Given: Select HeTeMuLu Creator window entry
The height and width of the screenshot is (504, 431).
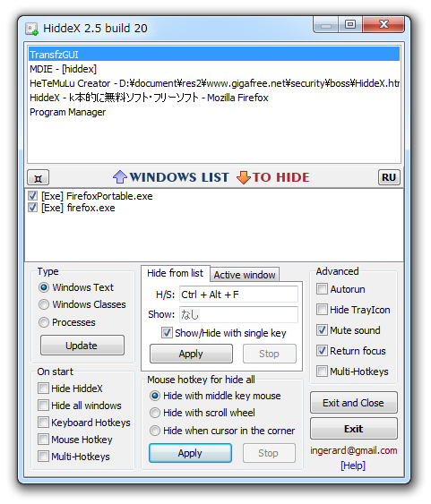Looking at the screenshot, I should coord(214,83).
